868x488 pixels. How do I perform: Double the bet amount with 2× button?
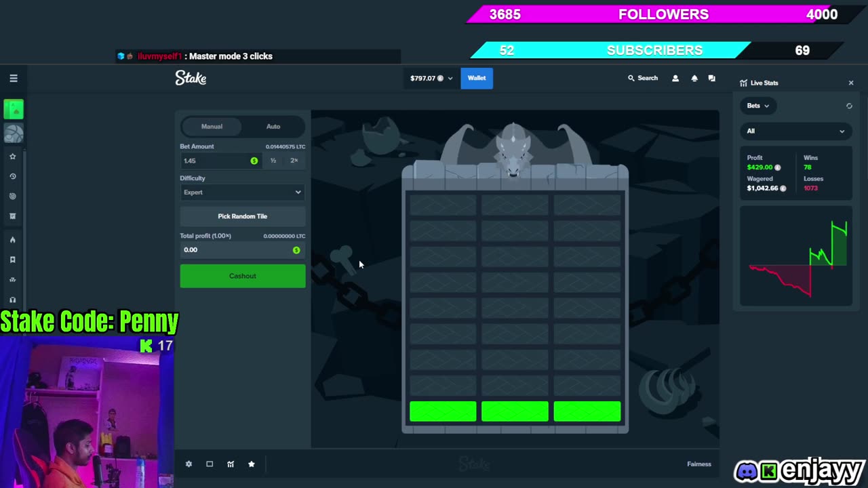(x=294, y=161)
